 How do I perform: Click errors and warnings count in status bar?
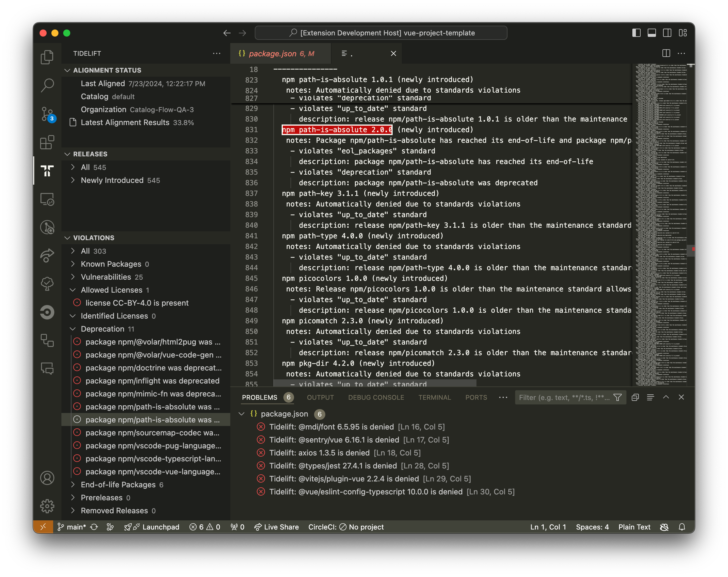point(205,527)
